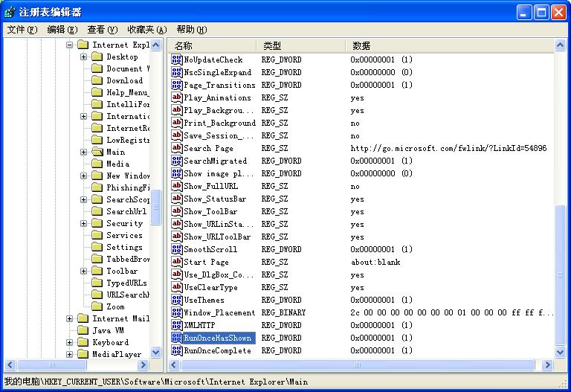The height and width of the screenshot is (392, 571).
Task: Click the UseThemes DWORD icon
Action: pos(177,300)
